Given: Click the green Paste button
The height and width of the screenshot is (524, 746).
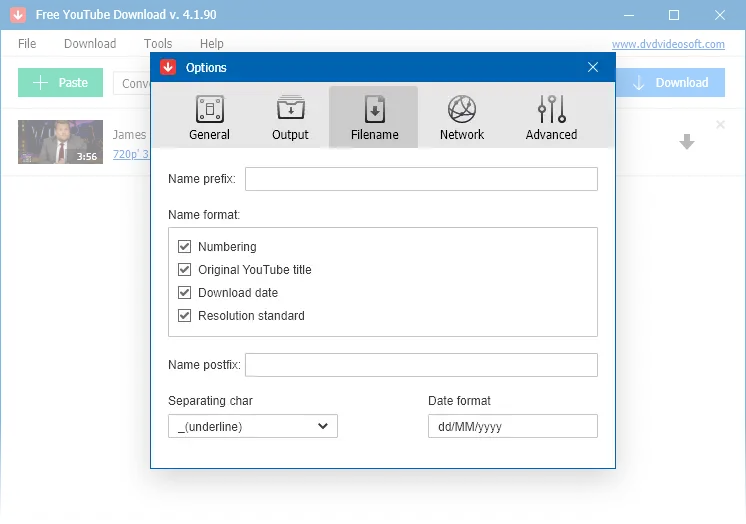Looking at the screenshot, I should (60, 82).
